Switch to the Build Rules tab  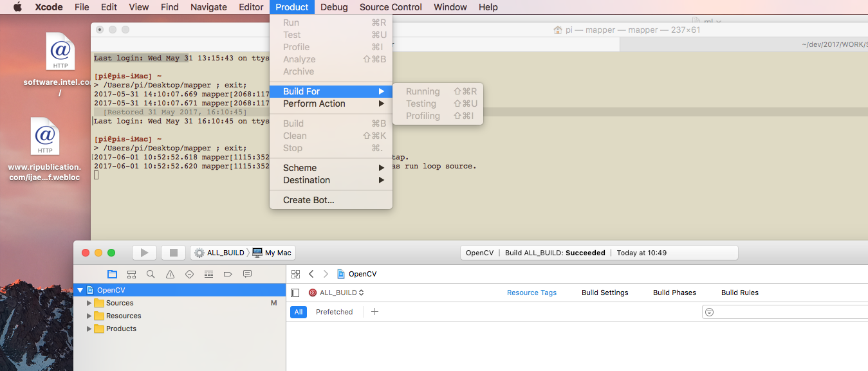(x=740, y=293)
